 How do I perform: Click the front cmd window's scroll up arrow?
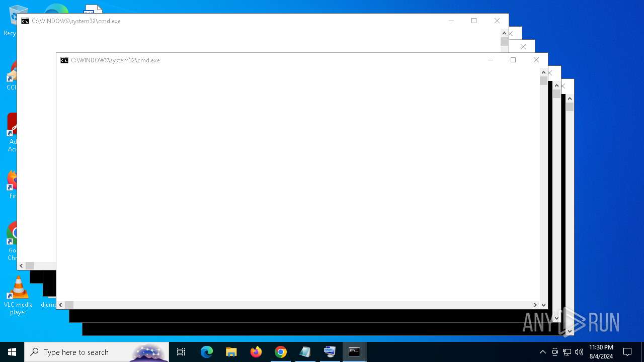pyautogui.click(x=543, y=72)
